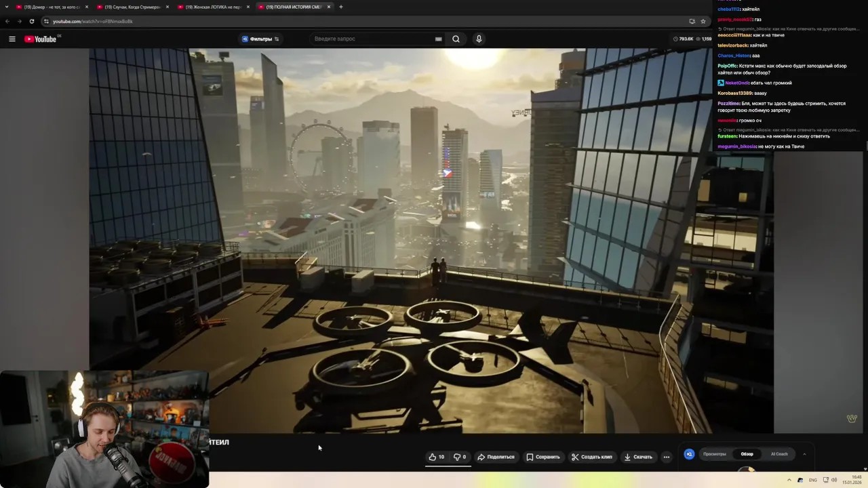The height and width of the screenshot is (488, 868).
Task: Open a new browser tab
Action: (x=341, y=7)
